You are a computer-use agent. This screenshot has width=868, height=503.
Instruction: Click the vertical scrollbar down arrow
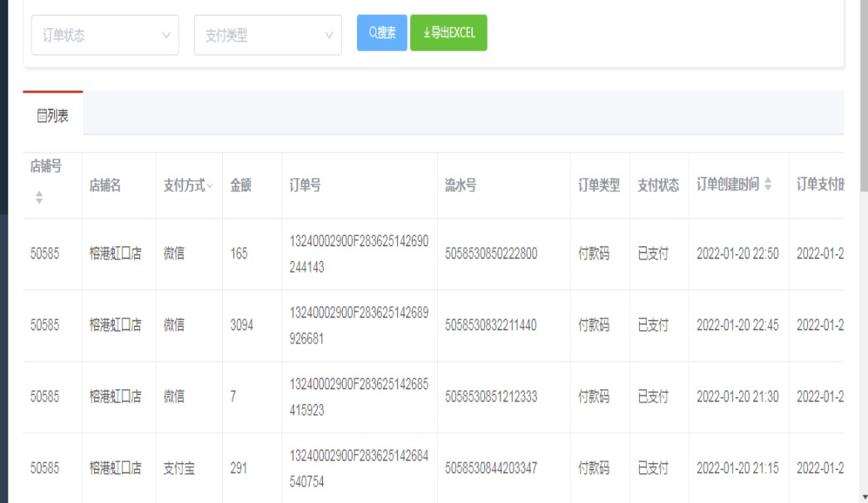click(863, 497)
